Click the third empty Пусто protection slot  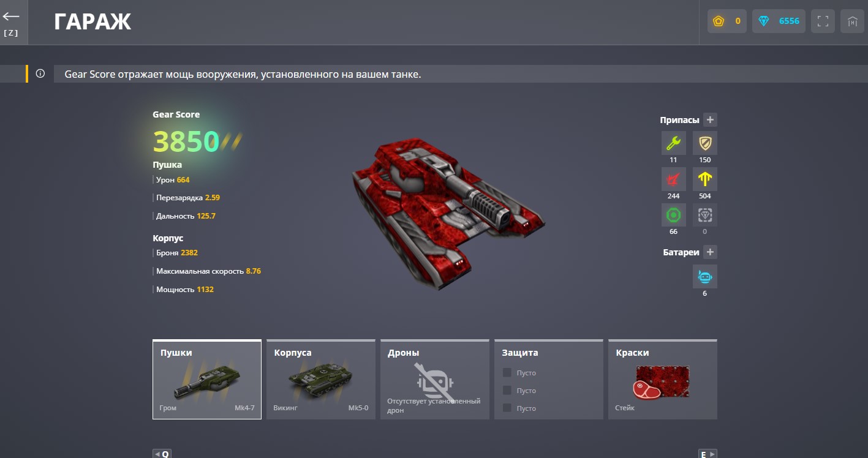coord(519,408)
